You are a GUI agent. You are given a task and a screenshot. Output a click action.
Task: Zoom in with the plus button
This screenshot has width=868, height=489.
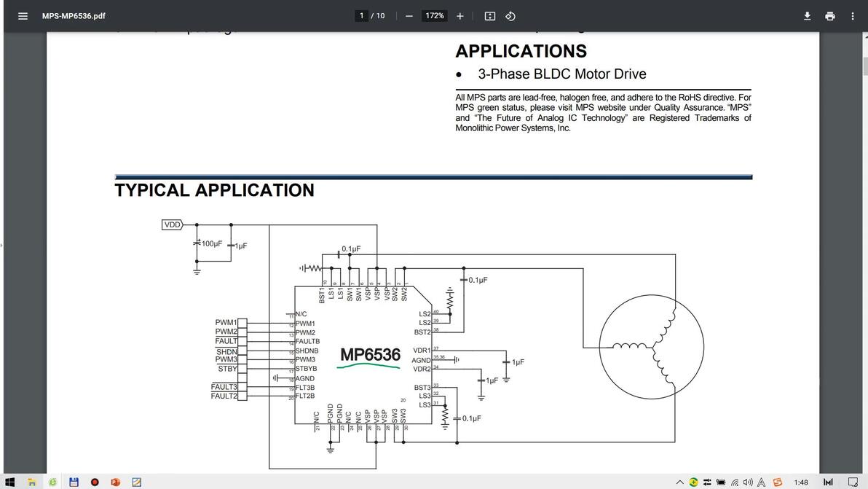click(460, 16)
